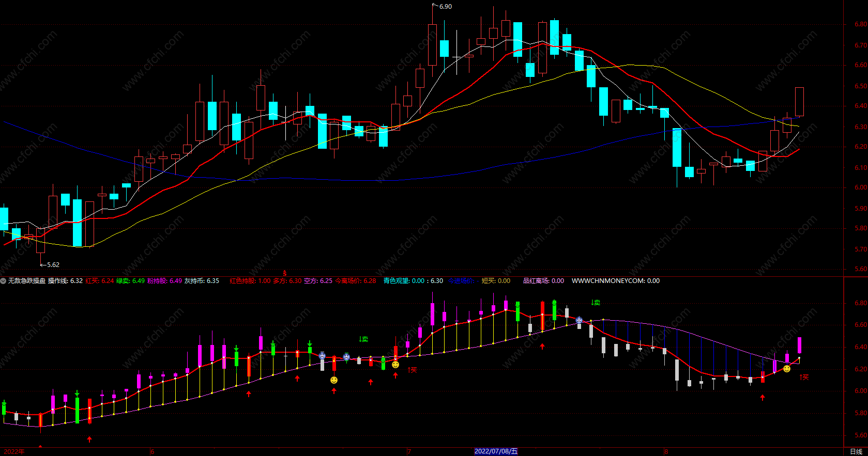Select the red 买 signal at far right

tap(804, 378)
